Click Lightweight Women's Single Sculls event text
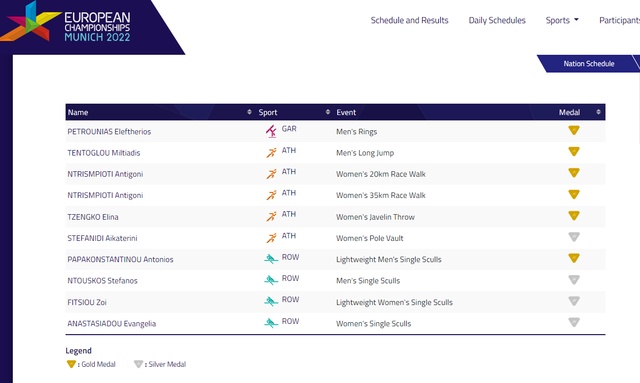 [394, 302]
